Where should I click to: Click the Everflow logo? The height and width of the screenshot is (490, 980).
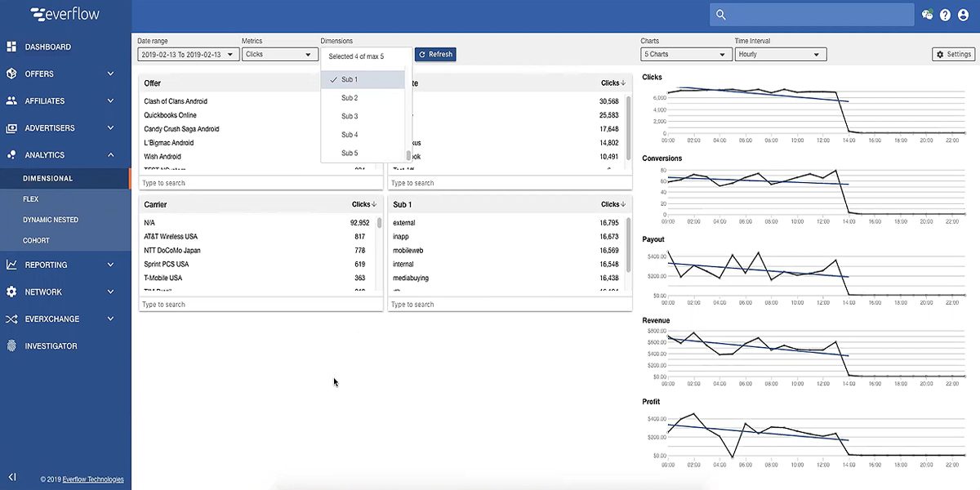point(65,14)
